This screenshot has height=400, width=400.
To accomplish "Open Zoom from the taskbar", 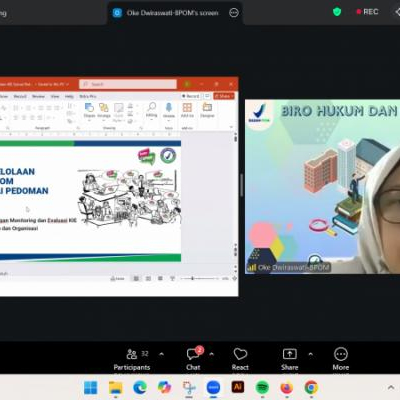I will (213, 388).
